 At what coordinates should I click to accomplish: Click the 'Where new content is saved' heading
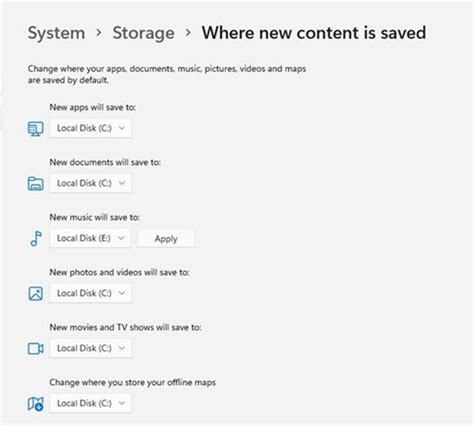pos(314,33)
